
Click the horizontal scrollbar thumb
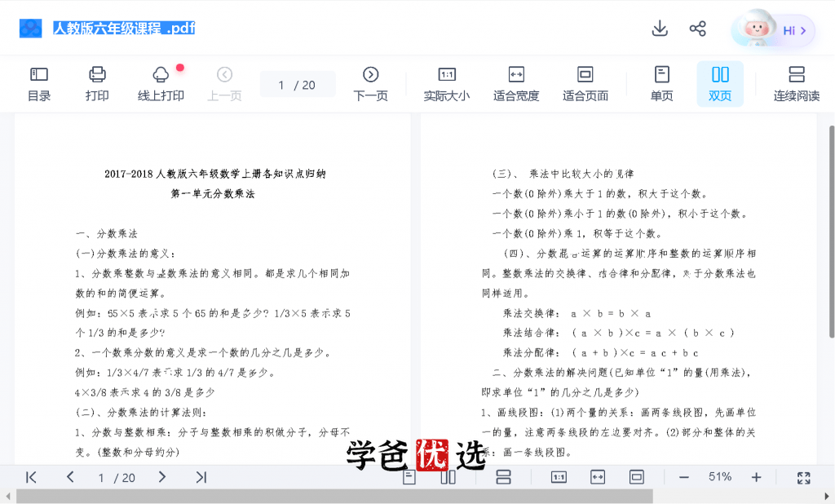pos(334,496)
